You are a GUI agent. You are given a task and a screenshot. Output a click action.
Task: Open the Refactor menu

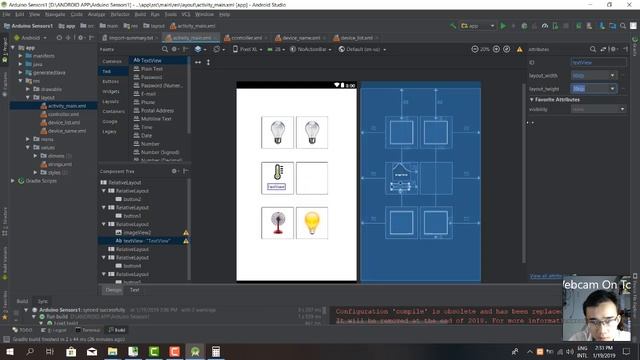120,14
